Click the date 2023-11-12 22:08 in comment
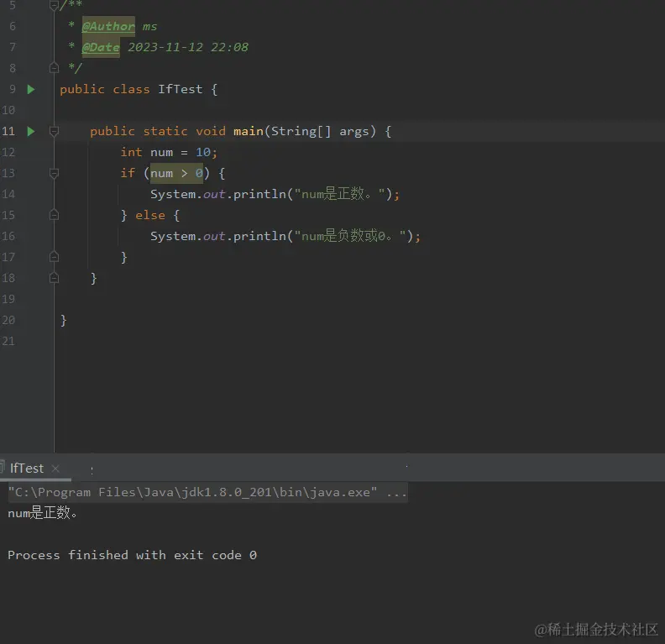This screenshot has width=665, height=644. (188, 47)
